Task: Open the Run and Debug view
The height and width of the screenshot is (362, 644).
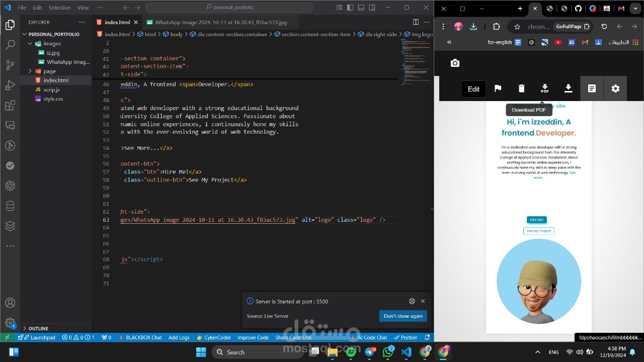Action: pos(10,85)
